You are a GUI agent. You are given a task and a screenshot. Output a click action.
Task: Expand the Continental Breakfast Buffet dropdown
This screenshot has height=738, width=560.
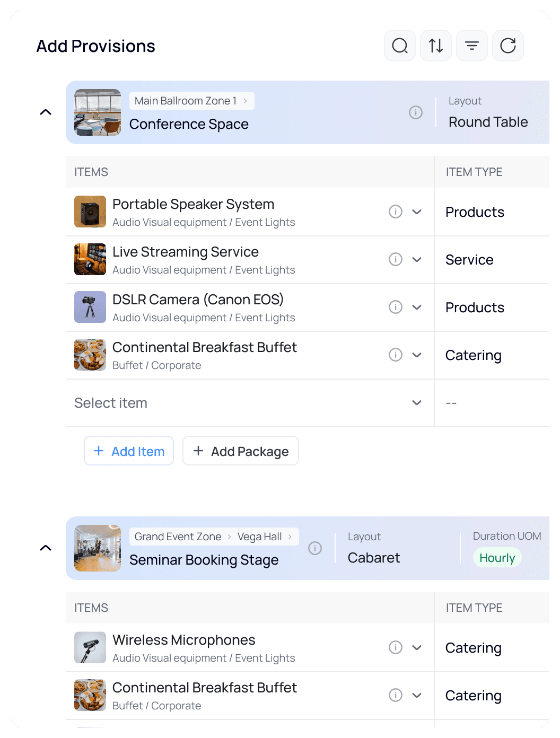coord(417,355)
